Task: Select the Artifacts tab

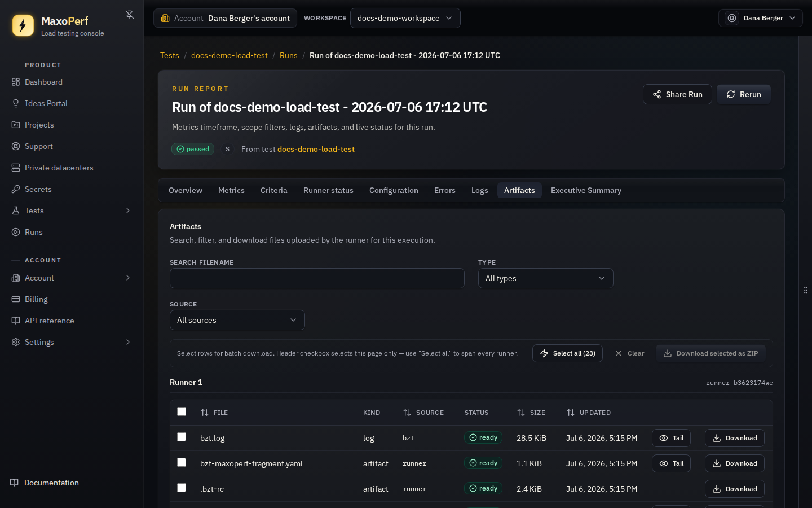Action: (x=519, y=190)
